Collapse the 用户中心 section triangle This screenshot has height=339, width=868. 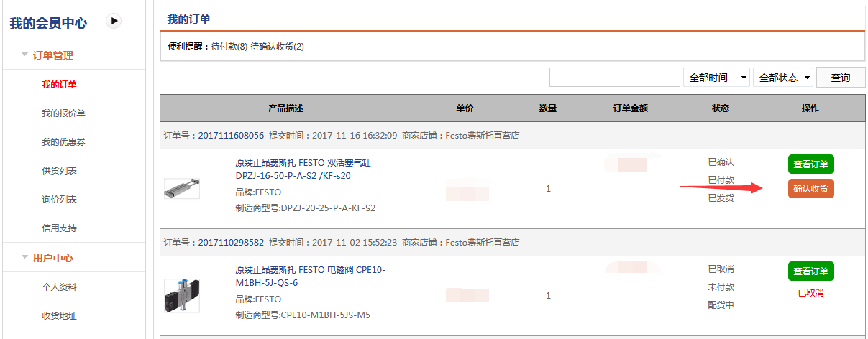point(24,257)
